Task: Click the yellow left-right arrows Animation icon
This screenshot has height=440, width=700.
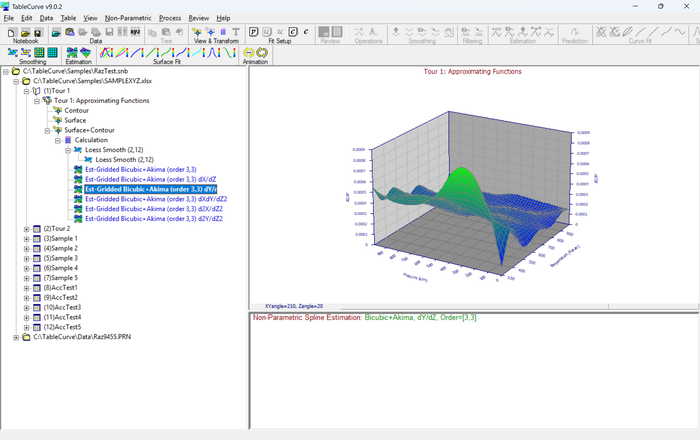Action: (x=249, y=53)
